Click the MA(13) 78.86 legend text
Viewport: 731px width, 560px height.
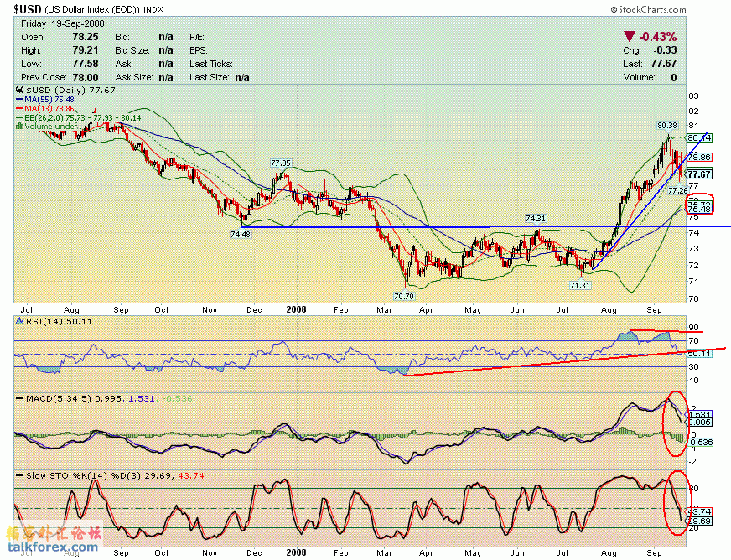tap(49, 109)
